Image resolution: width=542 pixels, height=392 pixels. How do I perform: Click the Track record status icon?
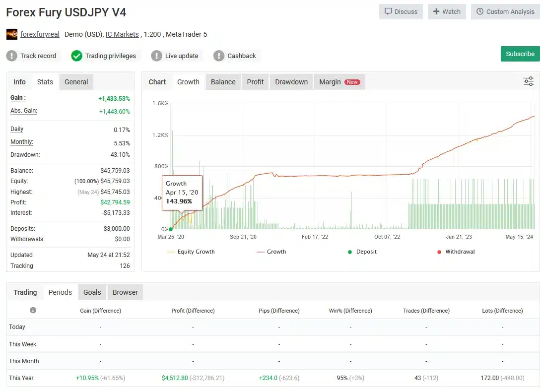pyautogui.click(x=12, y=56)
